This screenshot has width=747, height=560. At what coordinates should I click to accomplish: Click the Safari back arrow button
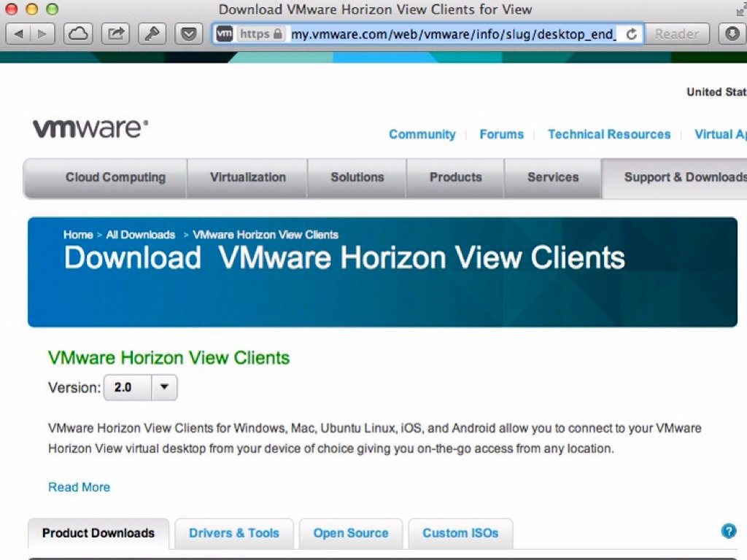coord(18,34)
